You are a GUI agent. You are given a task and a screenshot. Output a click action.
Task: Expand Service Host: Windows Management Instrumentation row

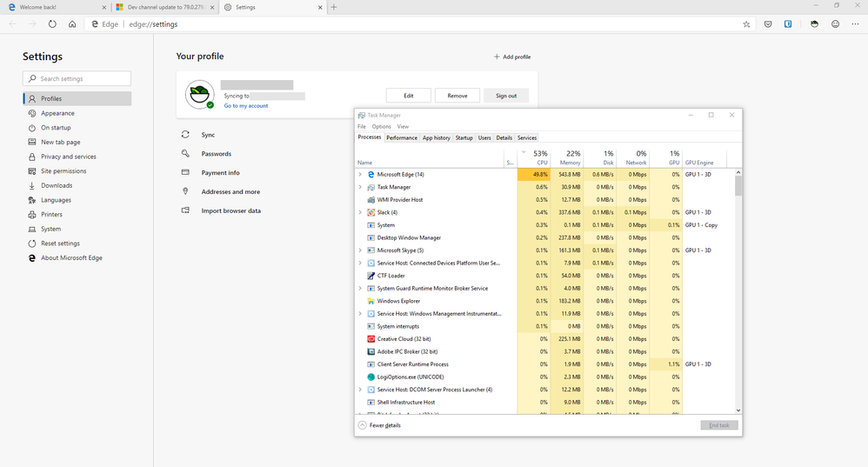pos(360,314)
